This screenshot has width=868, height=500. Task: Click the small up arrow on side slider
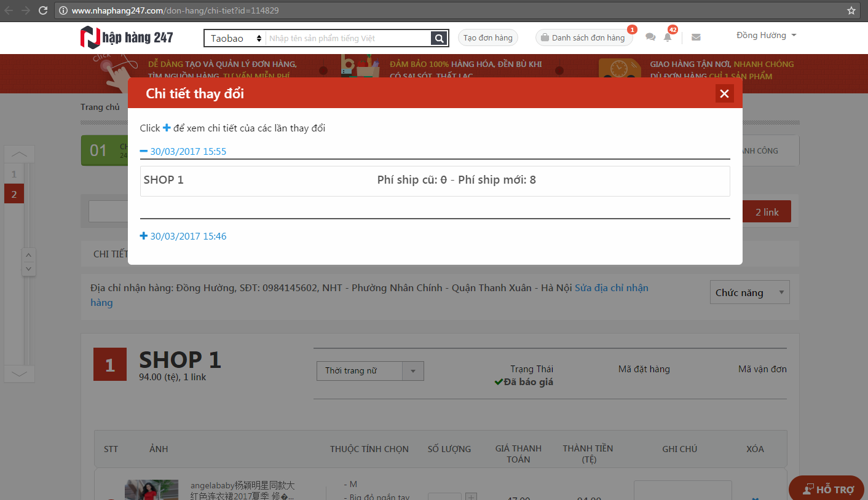29,255
